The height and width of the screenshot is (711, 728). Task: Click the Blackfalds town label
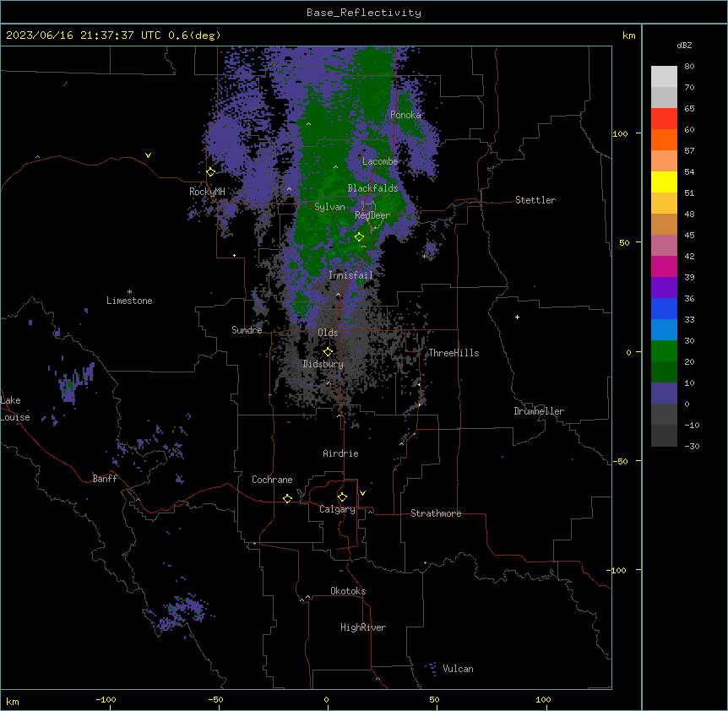(372, 188)
